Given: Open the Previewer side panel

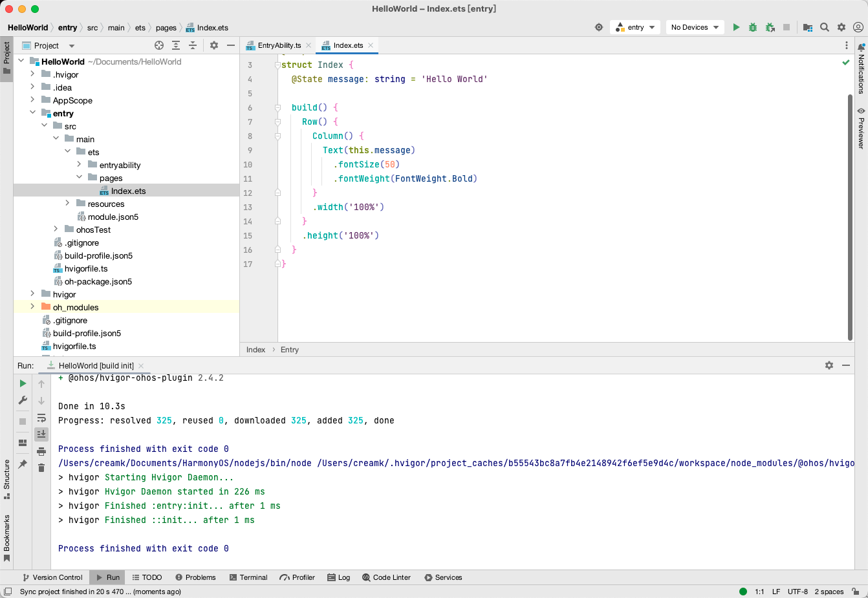Looking at the screenshot, I should coord(861,128).
